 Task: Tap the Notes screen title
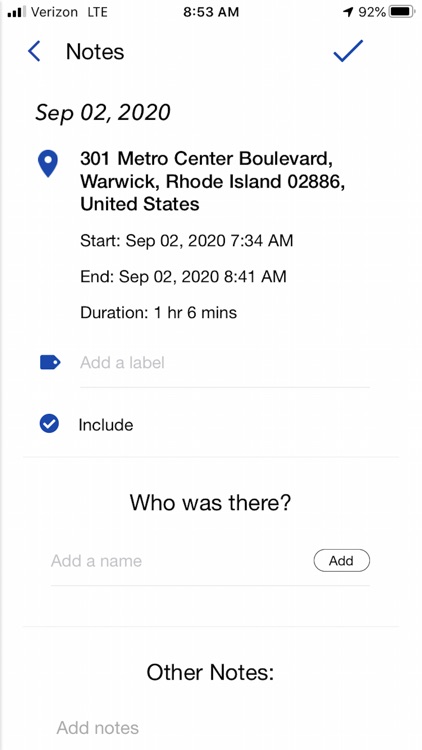(x=95, y=52)
